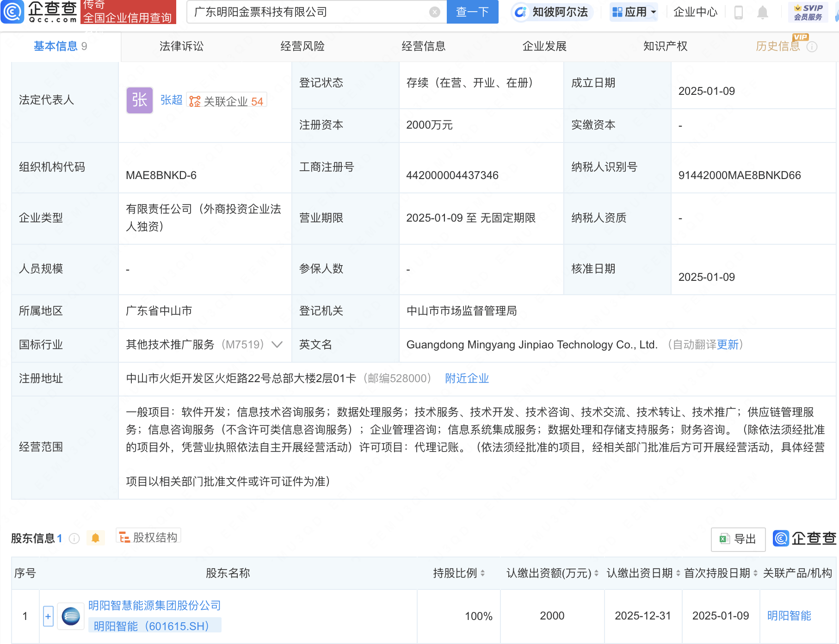
Task: View 关联企业 54 related companies
Action: tap(227, 101)
